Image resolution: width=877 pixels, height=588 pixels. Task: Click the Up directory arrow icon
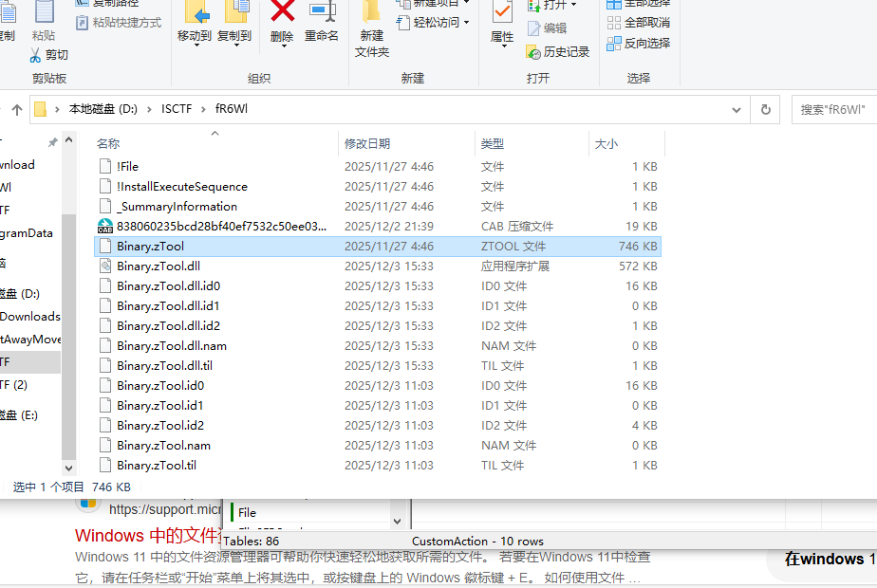pyautogui.click(x=16, y=110)
